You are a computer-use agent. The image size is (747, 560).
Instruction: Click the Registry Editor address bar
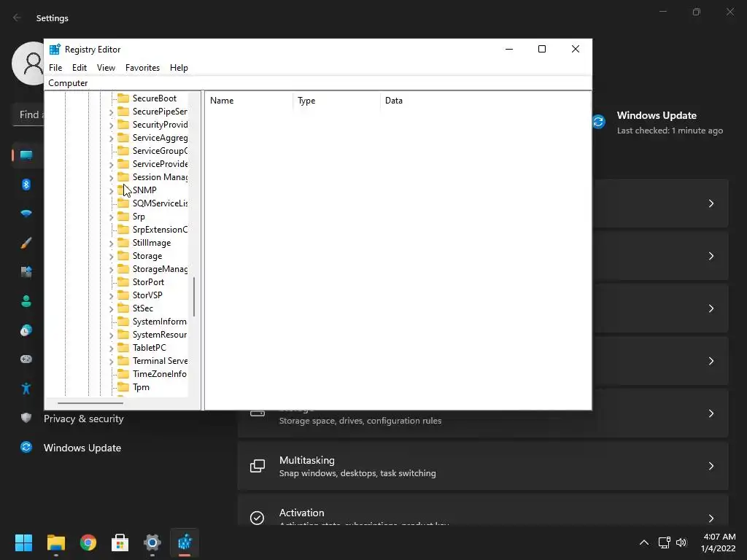click(318, 83)
